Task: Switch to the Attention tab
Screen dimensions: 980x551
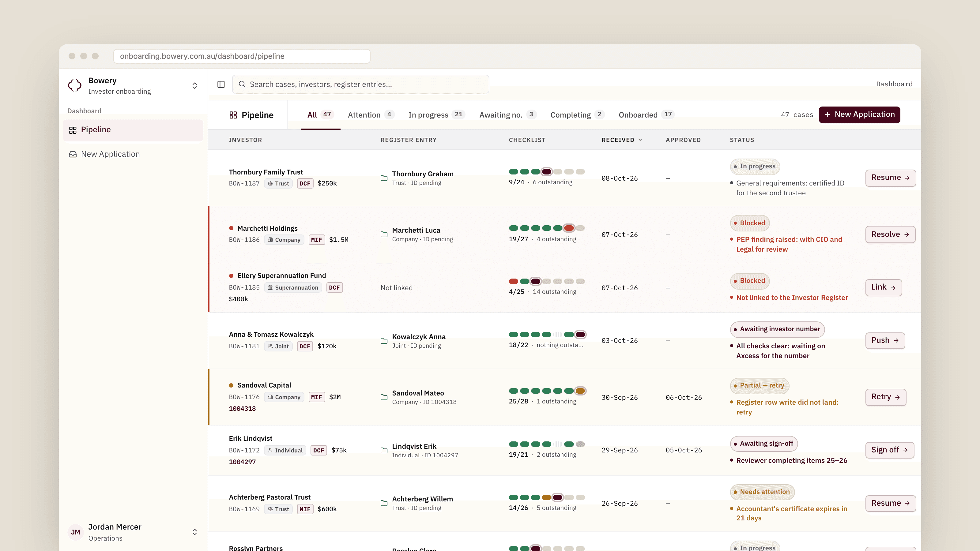Action: pyautogui.click(x=371, y=115)
